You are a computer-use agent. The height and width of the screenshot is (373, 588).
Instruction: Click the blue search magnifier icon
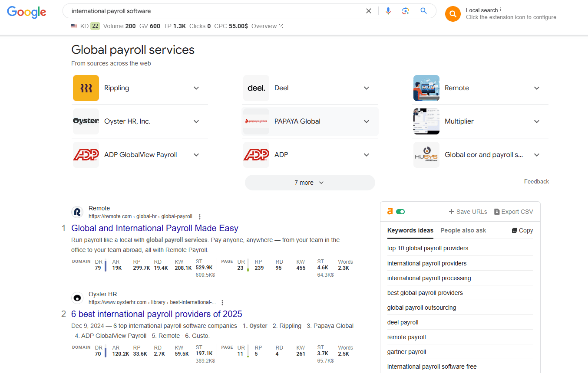424,11
